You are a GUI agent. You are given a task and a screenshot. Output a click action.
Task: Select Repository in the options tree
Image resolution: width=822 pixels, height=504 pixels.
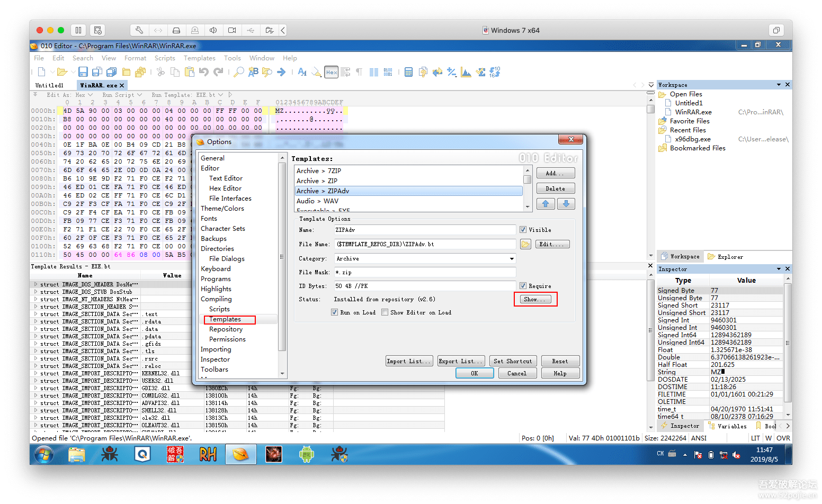click(x=226, y=329)
